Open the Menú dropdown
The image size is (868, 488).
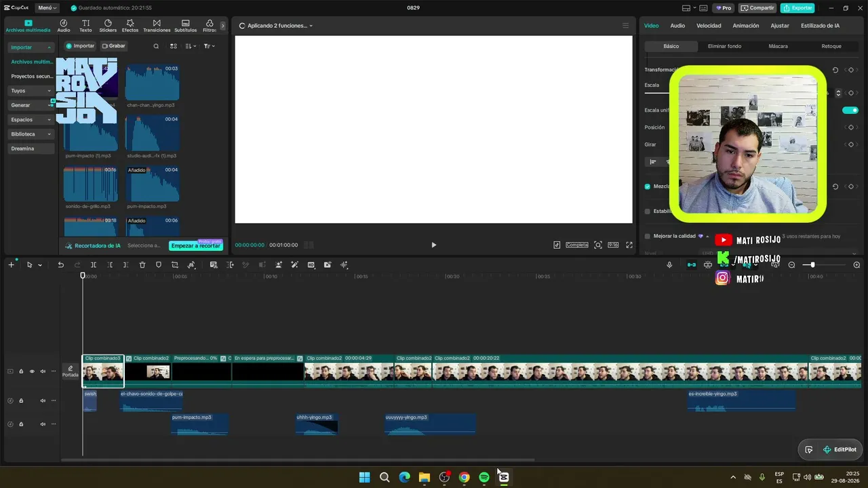pyautogui.click(x=47, y=8)
